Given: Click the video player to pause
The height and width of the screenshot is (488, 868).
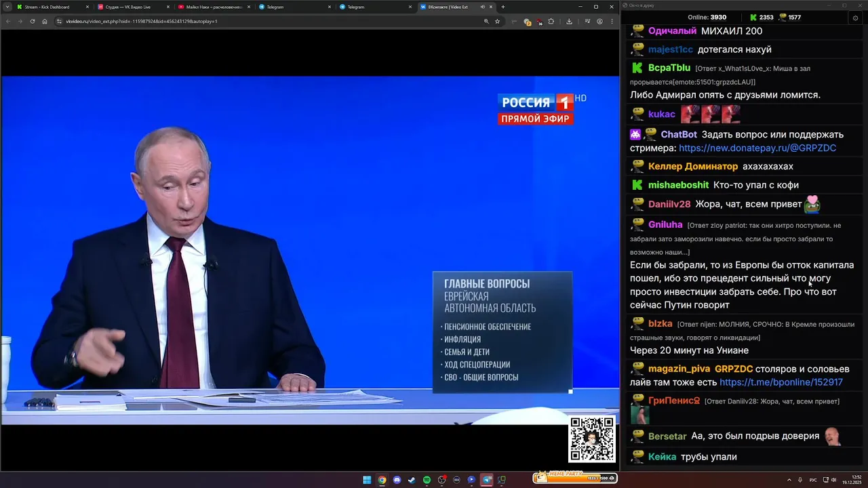Looking at the screenshot, I should [x=310, y=249].
